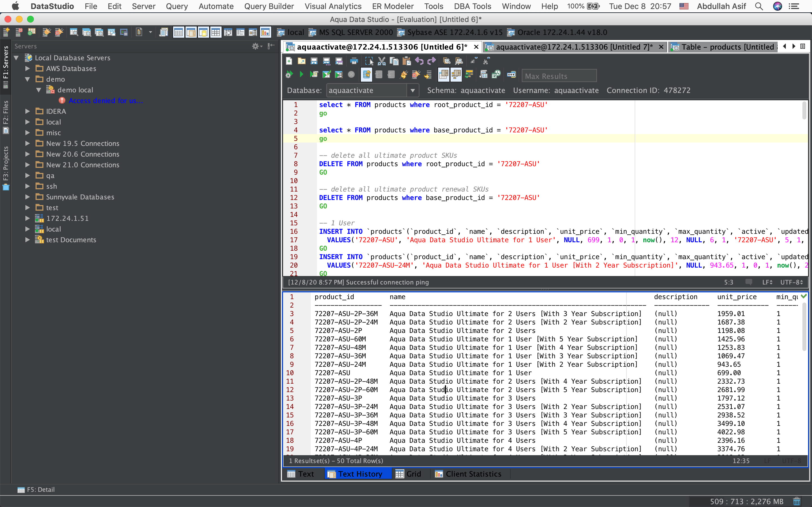Click the Cut scissors icon
The width and height of the screenshot is (812, 507).
(x=381, y=61)
